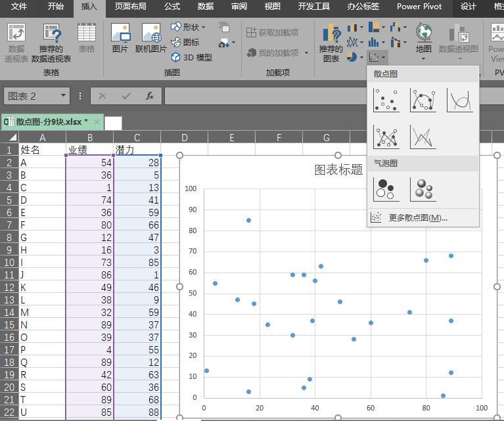Select the basic scatter chart type

pos(386,100)
